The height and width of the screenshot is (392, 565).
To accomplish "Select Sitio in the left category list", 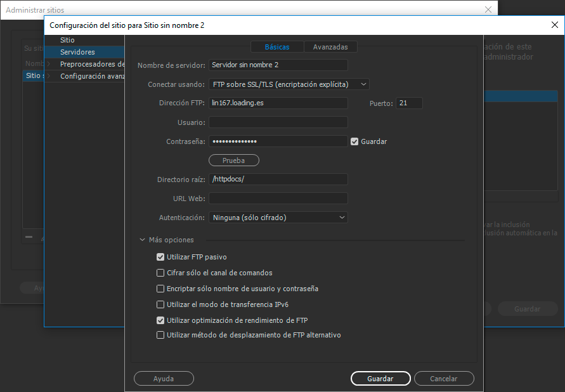I will 67,40.
